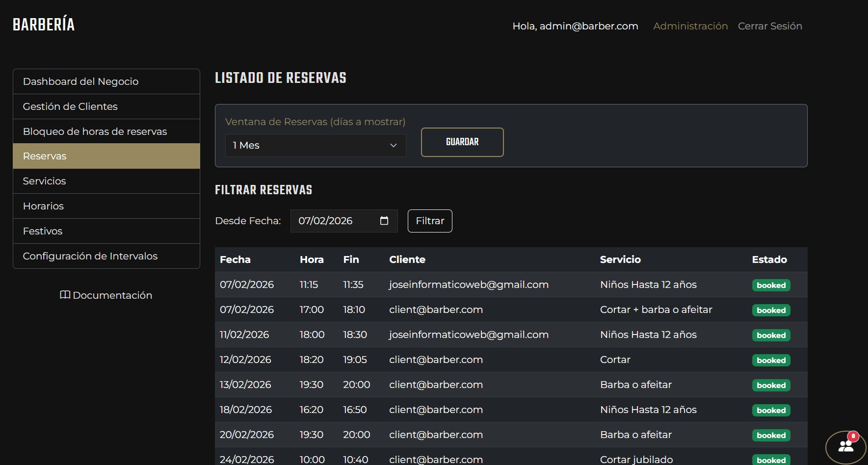Expand the 1 Mes dropdown
The height and width of the screenshot is (465, 868).
click(x=315, y=145)
